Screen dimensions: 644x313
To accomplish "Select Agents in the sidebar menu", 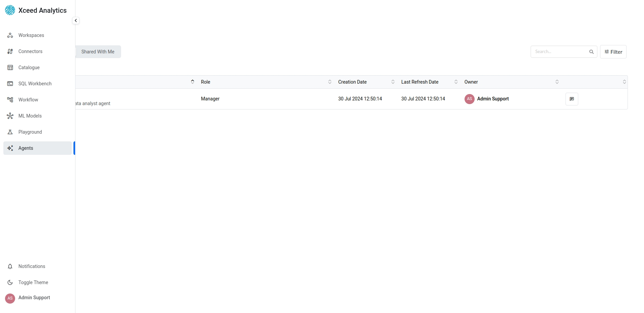I will [26, 148].
